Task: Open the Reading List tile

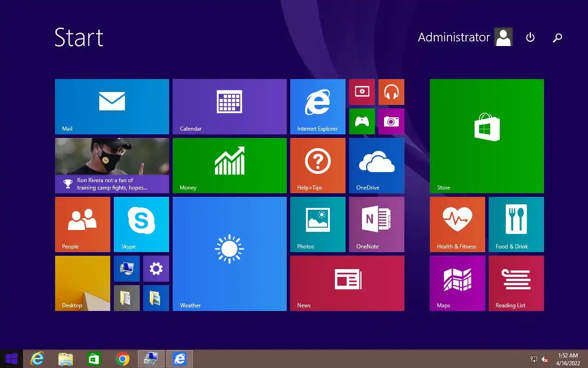Action: 516,283
